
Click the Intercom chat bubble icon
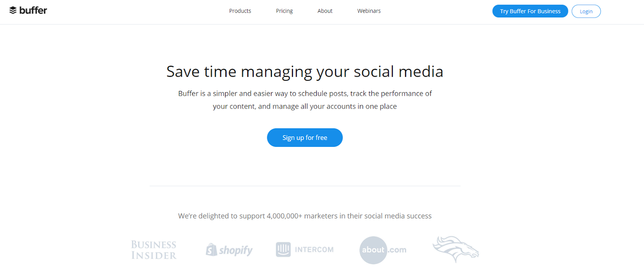283,249
